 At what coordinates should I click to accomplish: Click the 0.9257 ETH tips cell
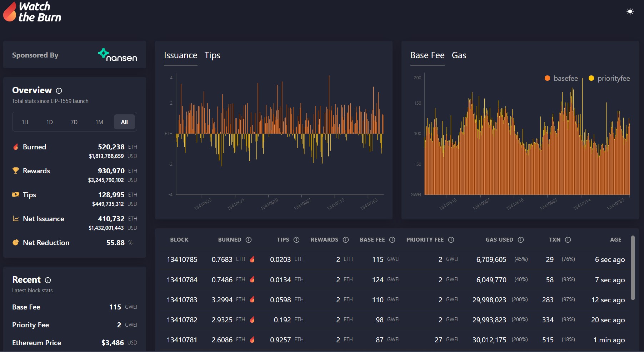click(x=287, y=340)
